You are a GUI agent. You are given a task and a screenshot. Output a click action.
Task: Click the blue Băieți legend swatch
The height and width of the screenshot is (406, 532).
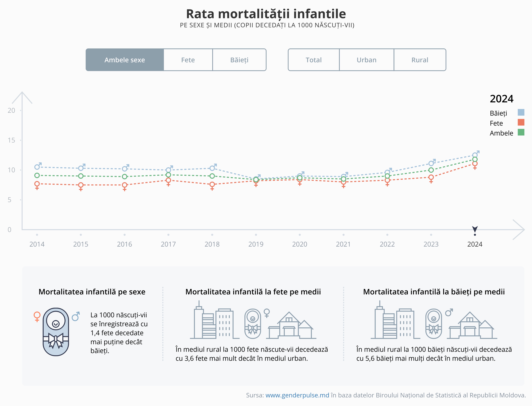pyautogui.click(x=521, y=112)
